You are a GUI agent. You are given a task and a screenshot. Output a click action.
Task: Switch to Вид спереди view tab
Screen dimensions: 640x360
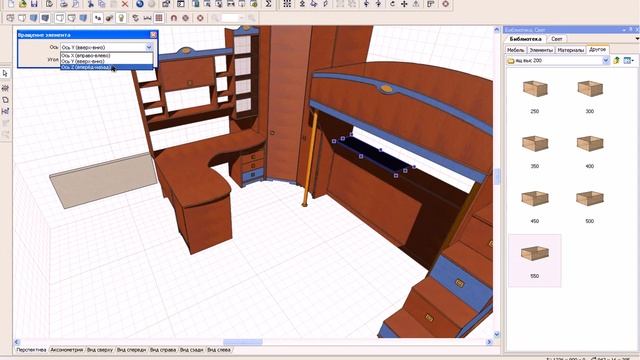[131, 350]
